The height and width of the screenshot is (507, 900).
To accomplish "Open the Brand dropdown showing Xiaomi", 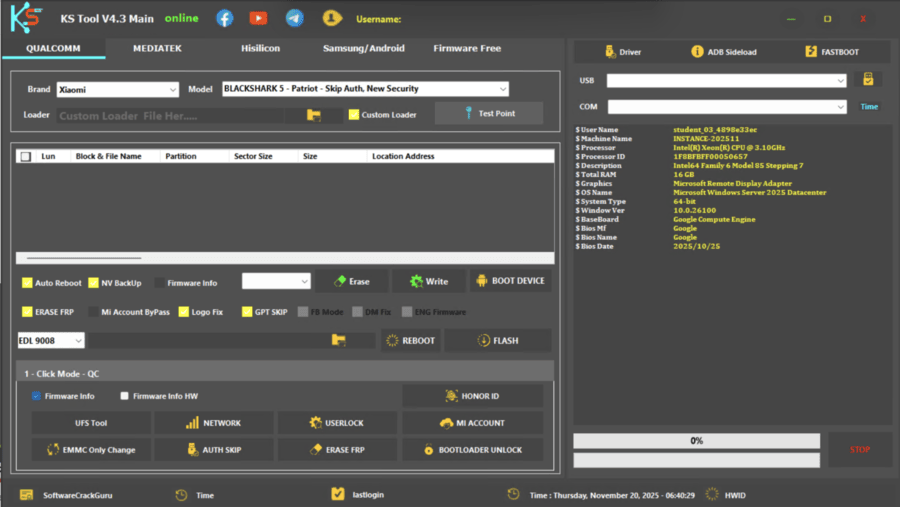I will 118,90.
